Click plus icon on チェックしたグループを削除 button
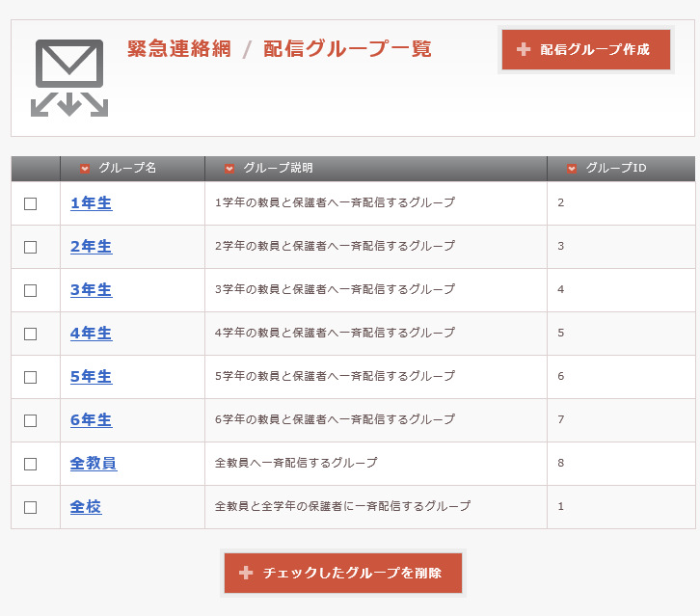The image size is (700, 616). click(246, 573)
